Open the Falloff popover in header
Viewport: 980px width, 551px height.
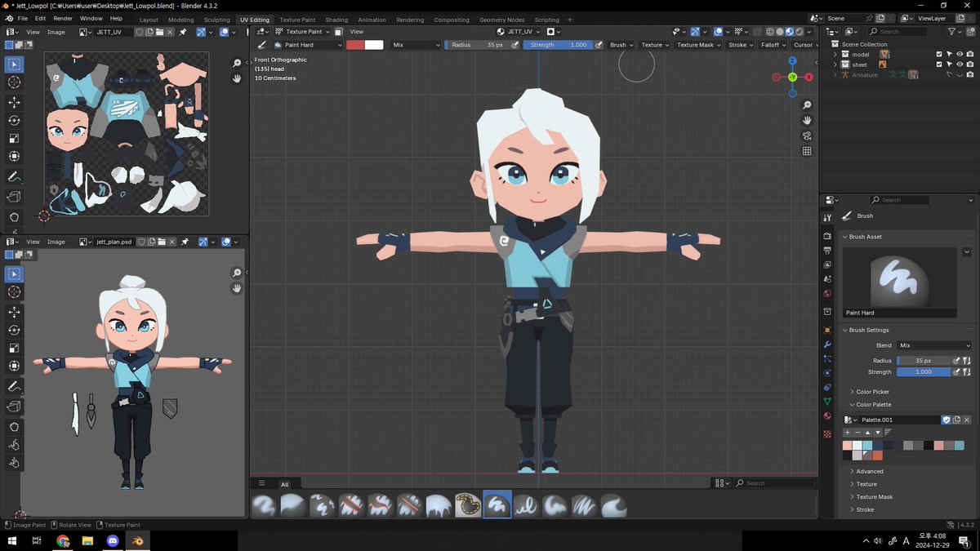772,45
